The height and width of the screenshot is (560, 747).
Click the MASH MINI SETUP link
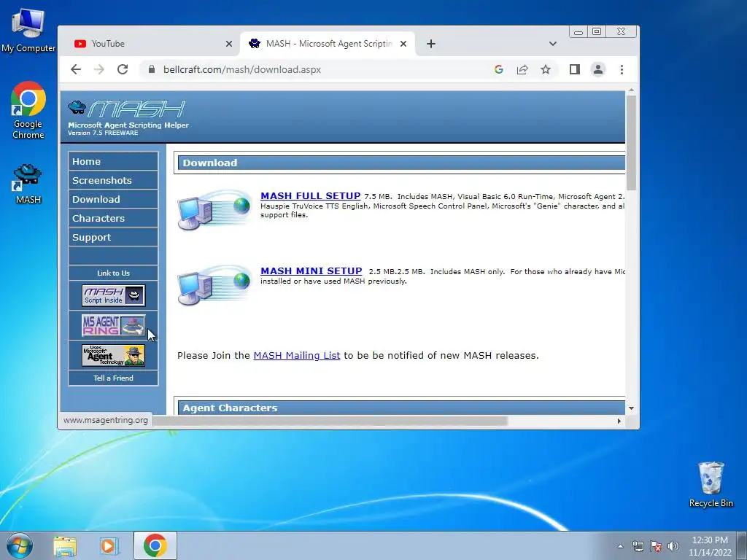(x=311, y=271)
